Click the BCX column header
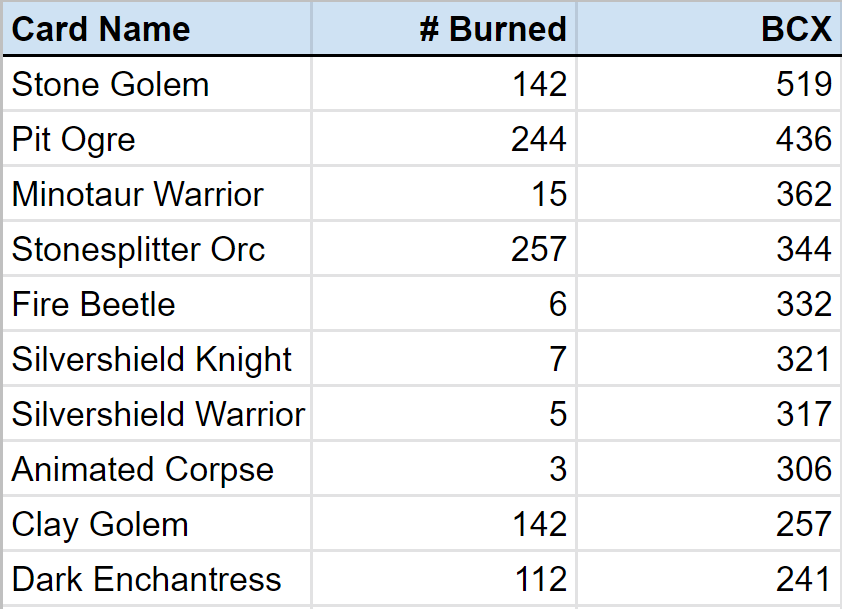842x609 pixels. click(x=796, y=29)
